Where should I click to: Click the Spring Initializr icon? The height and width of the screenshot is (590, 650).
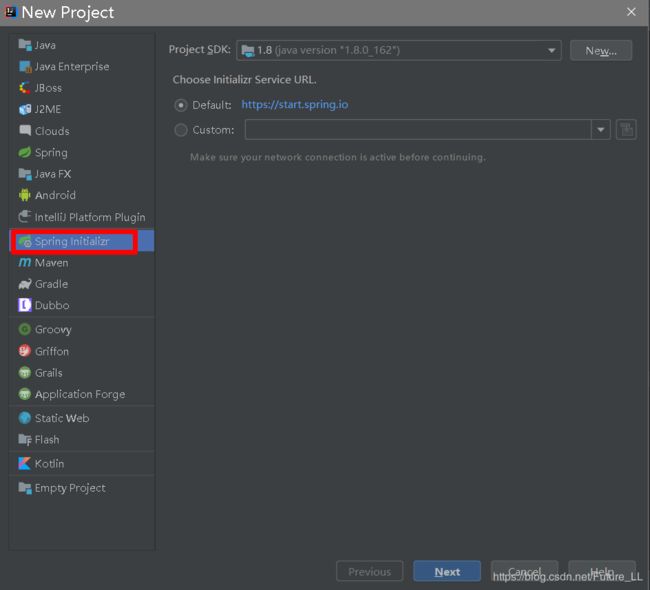(25, 241)
